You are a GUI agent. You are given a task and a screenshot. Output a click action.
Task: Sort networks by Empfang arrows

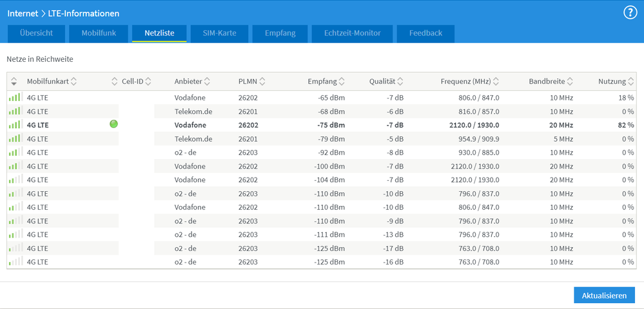tap(342, 82)
